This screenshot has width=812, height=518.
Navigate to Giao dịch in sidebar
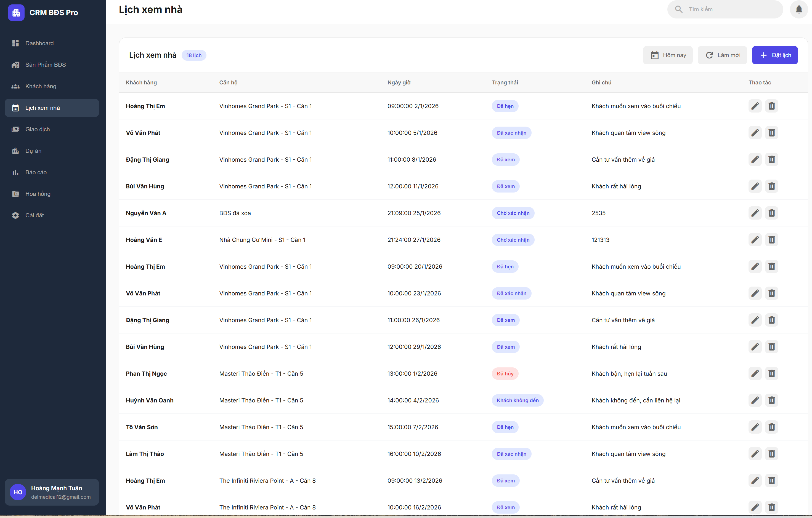coord(37,129)
